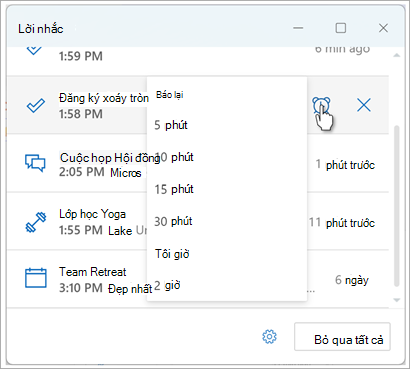The image size is (410, 369).
Task: Mark the 1:59 PM task complete
Action: coord(34,51)
